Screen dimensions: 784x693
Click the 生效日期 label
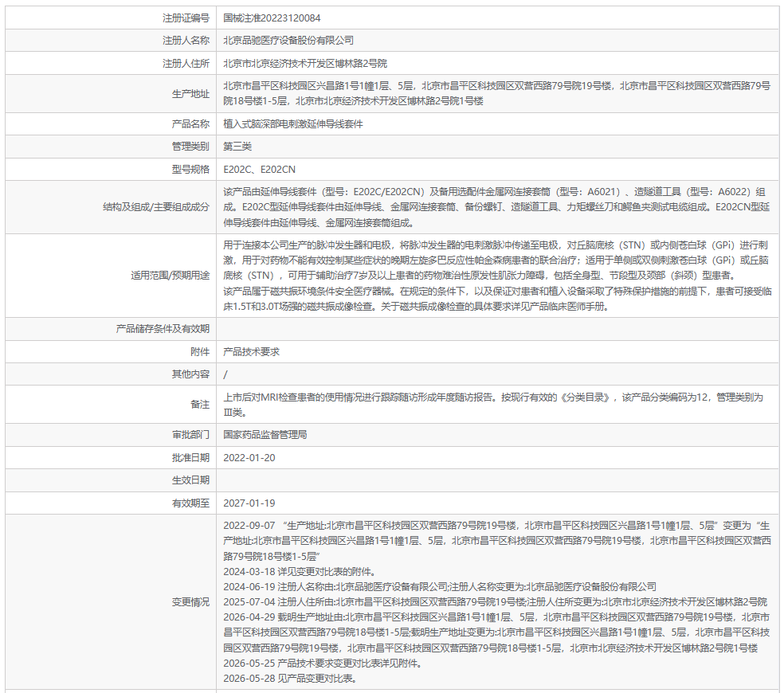pos(190,480)
